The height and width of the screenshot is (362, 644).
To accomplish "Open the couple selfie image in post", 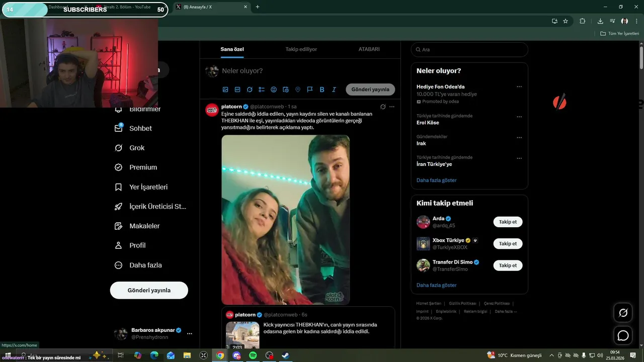I will click(x=285, y=220).
